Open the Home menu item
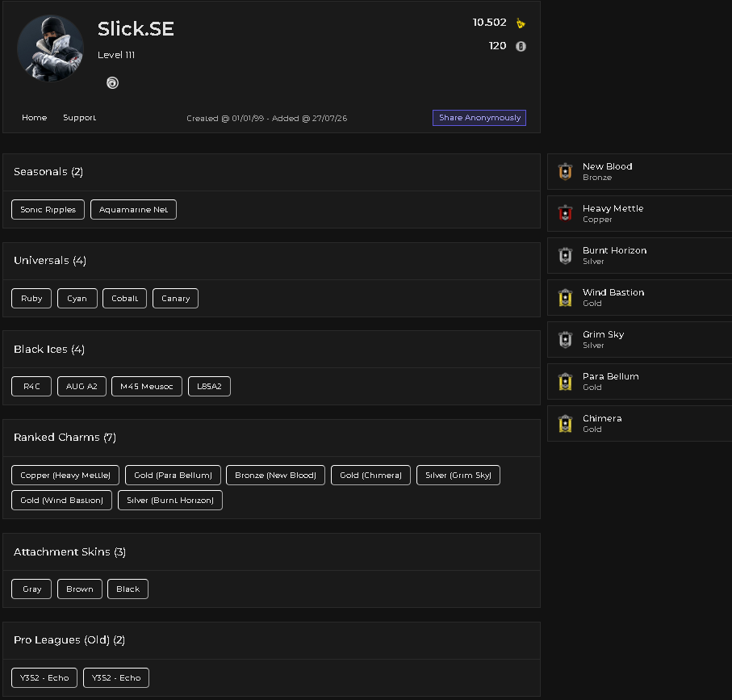 click(x=35, y=118)
